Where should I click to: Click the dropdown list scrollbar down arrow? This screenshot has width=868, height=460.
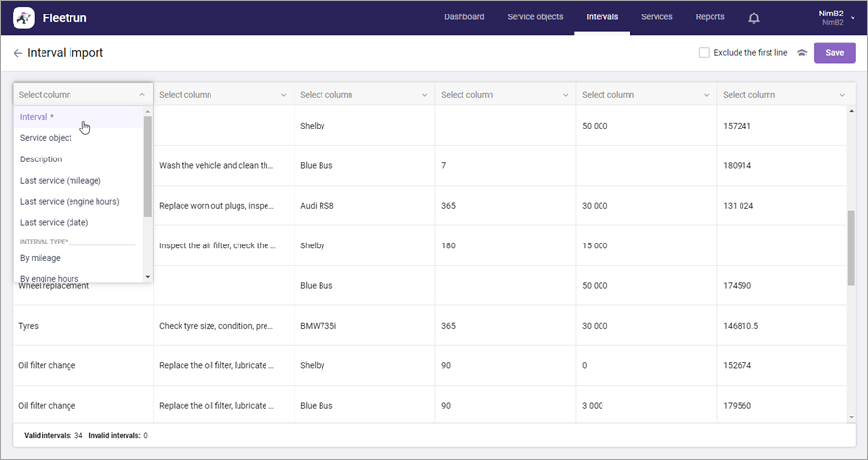point(148,277)
